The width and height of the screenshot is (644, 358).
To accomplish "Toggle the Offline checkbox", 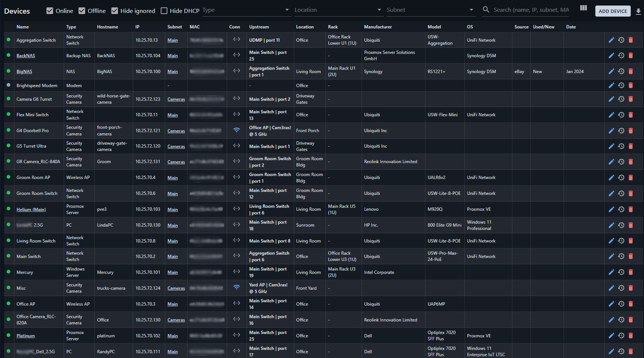I will 82,11.
